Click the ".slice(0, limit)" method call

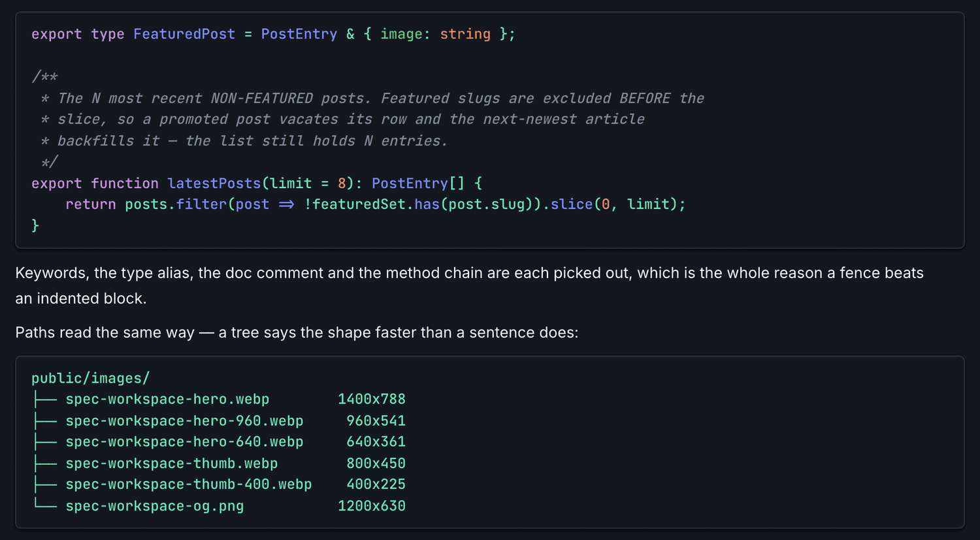(x=610, y=204)
